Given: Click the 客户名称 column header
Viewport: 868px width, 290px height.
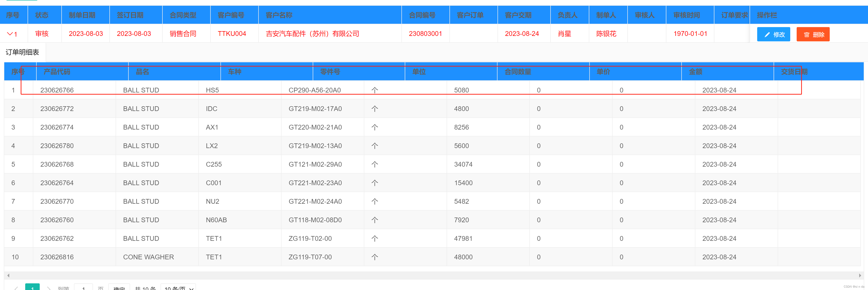Looking at the screenshot, I should pos(279,15).
